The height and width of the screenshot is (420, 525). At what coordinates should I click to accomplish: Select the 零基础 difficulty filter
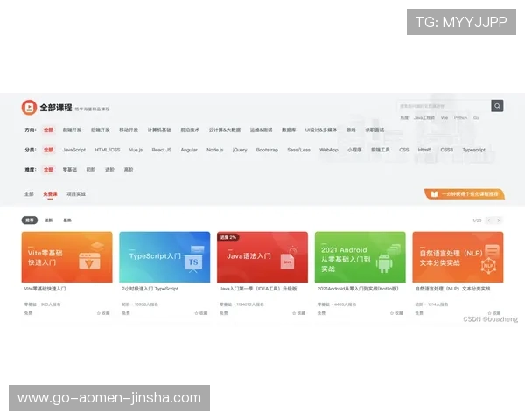tap(69, 169)
